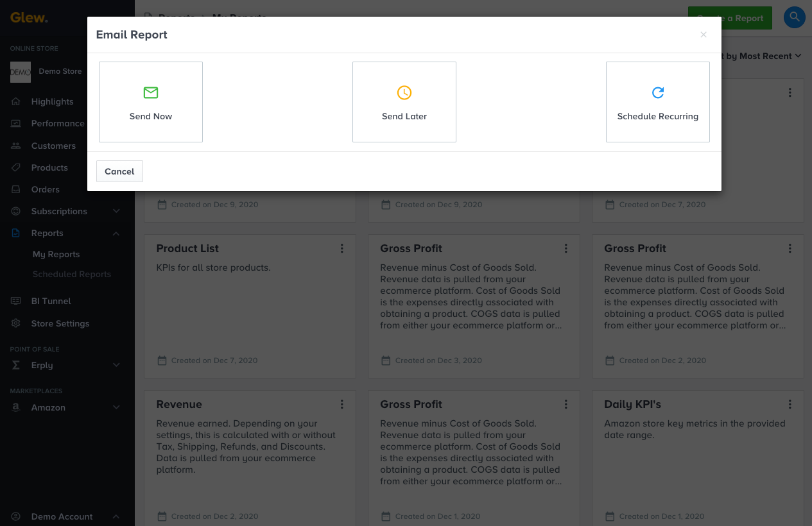Open the Revenue report card title
This screenshot has width=812, height=526.
(x=179, y=404)
